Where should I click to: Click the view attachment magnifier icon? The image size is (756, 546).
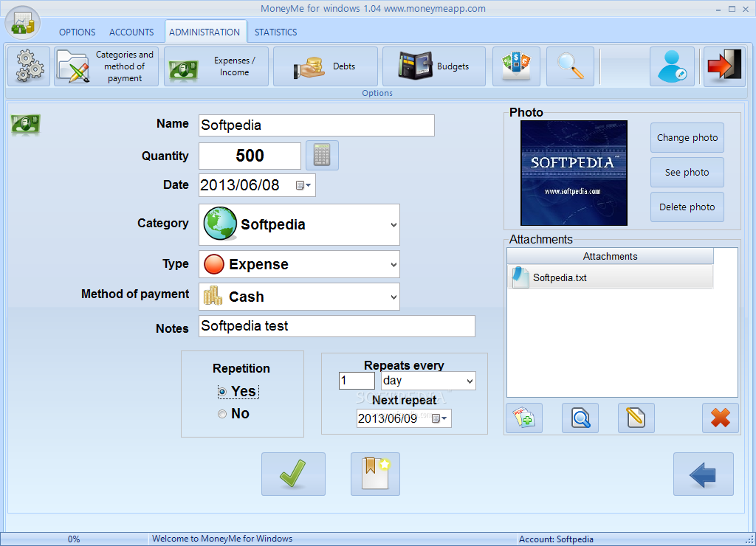[580, 418]
